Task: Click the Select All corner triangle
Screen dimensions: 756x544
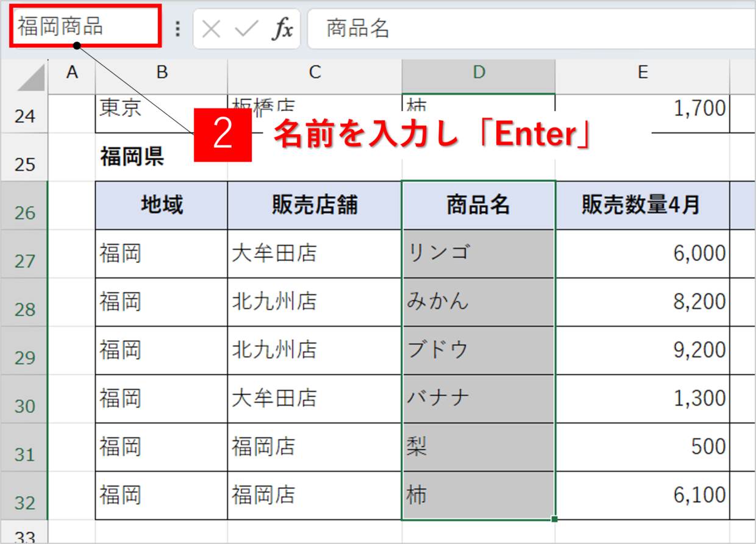Action: (x=30, y=77)
